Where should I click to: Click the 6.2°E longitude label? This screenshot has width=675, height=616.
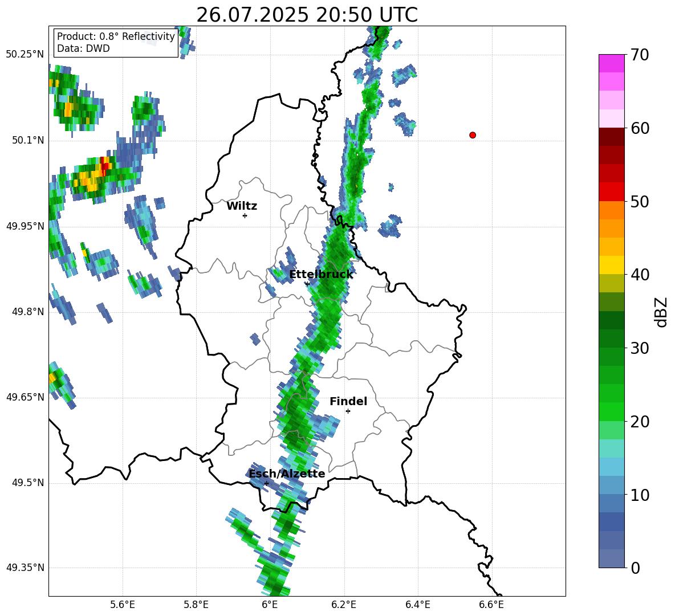[x=344, y=605]
